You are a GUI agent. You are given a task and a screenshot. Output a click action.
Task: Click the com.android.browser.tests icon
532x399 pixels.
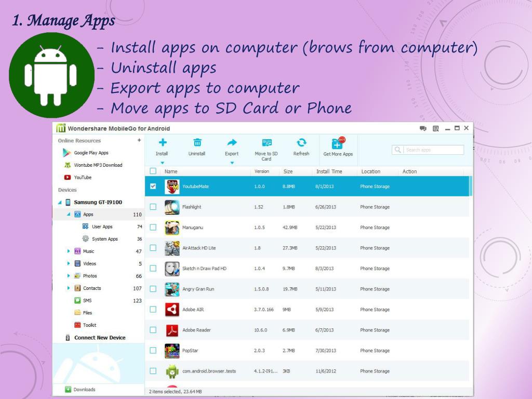click(172, 371)
